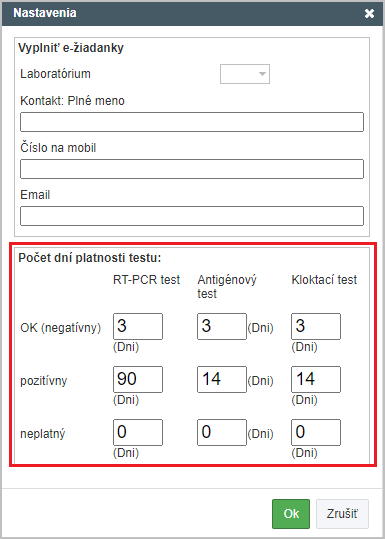Confirm settings with the green Ok button

(x=291, y=514)
